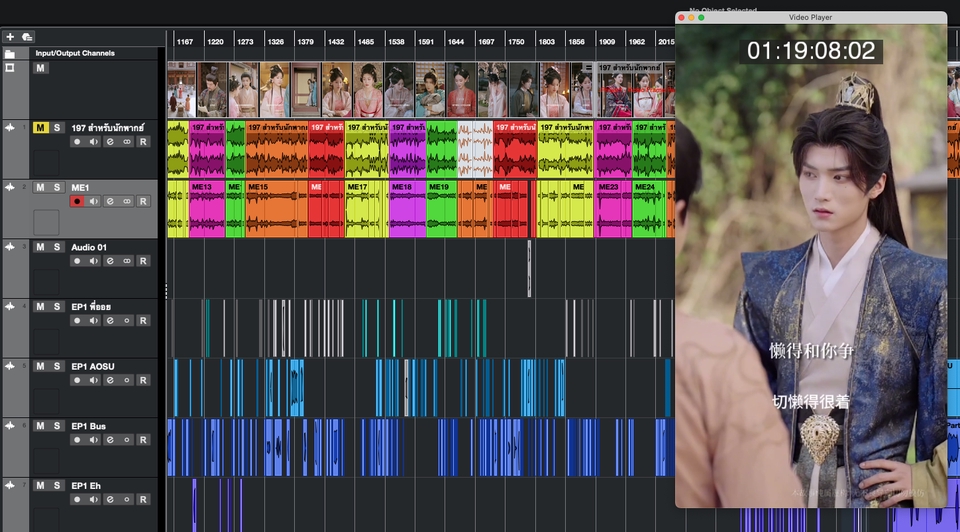Mute the video track
This screenshot has width=960, height=532.
[x=40, y=68]
